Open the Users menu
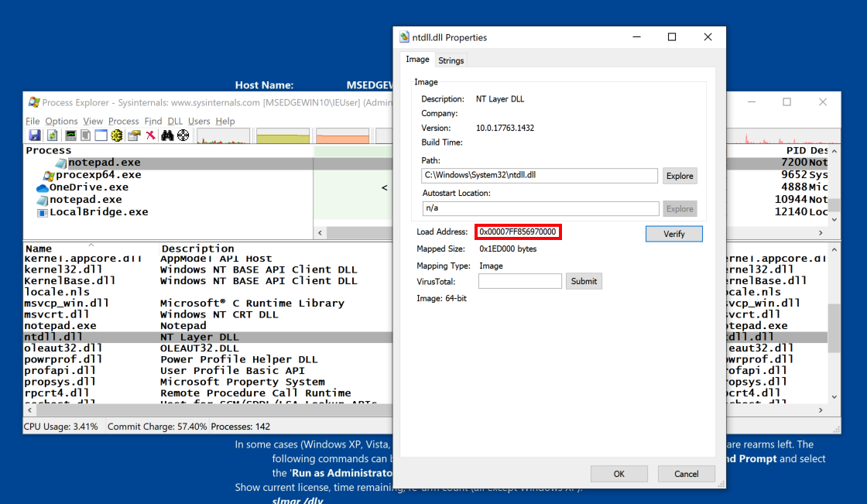The image size is (867, 504). 199,121
